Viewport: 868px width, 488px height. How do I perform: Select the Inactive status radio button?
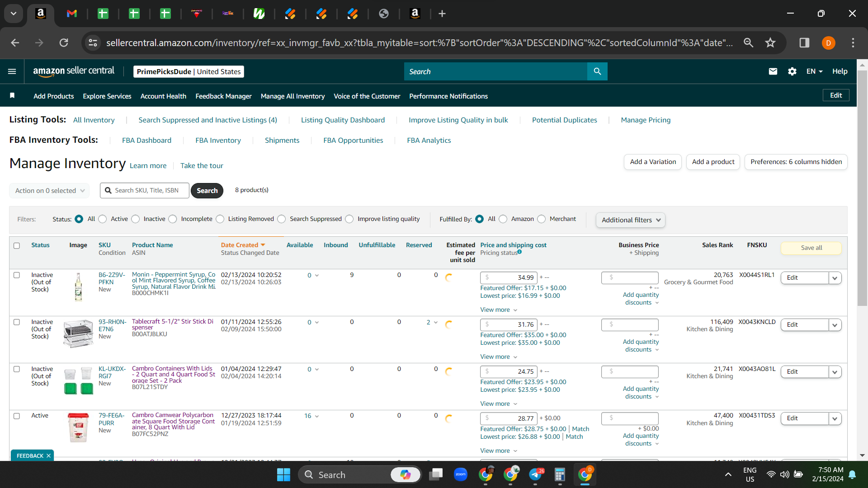click(x=136, y=219)
